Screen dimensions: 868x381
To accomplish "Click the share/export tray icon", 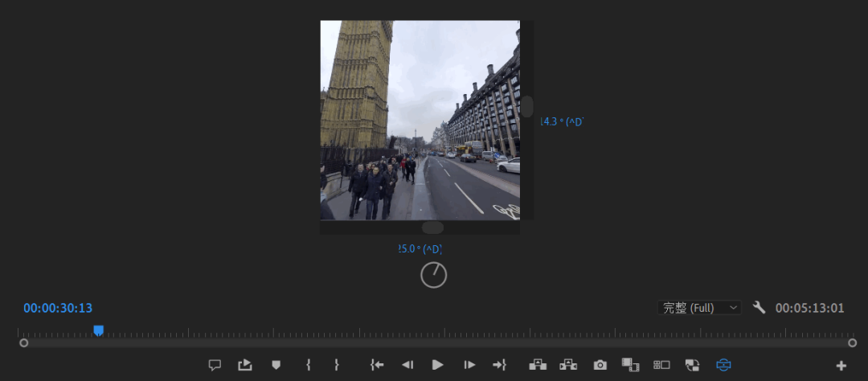I will click(244, 365).
